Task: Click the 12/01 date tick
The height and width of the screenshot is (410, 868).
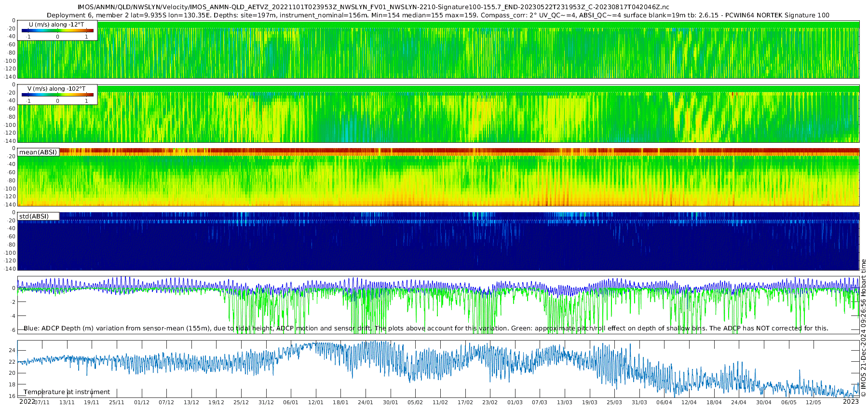Action: (x=316, y=402)
